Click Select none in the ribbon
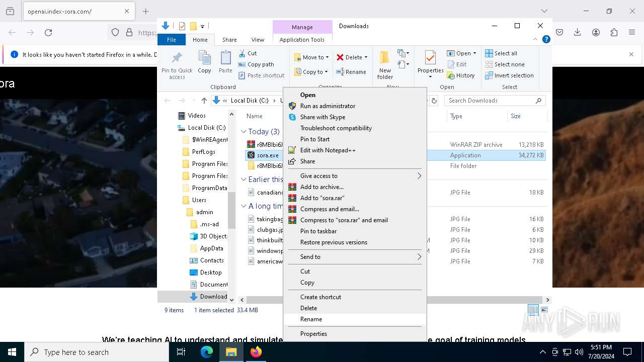 tap(505, 64)
